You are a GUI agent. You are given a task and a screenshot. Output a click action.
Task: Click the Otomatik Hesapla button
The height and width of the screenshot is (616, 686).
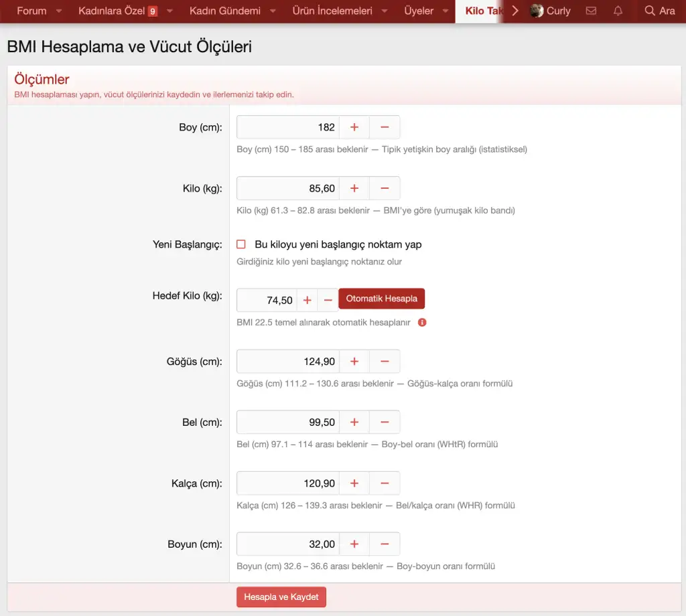click(x=381, y=299)
